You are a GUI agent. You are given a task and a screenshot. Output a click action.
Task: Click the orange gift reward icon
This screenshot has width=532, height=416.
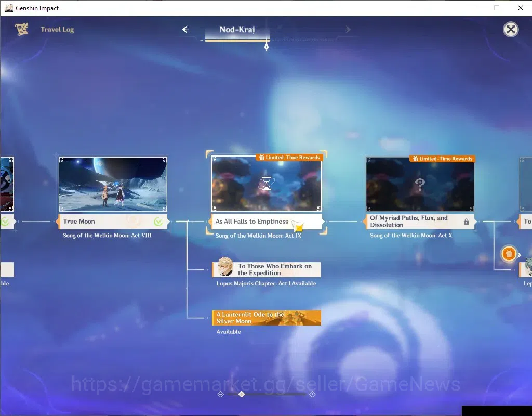[x=509, y=254]
